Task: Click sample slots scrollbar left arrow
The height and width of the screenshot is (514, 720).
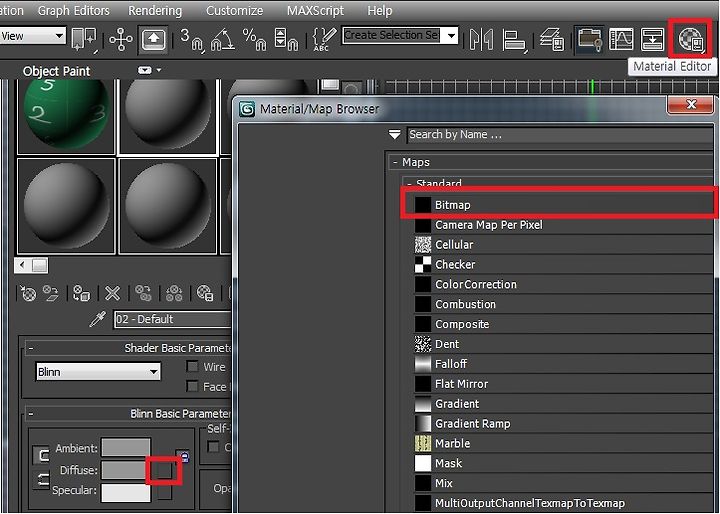Action: coord(22,265)
